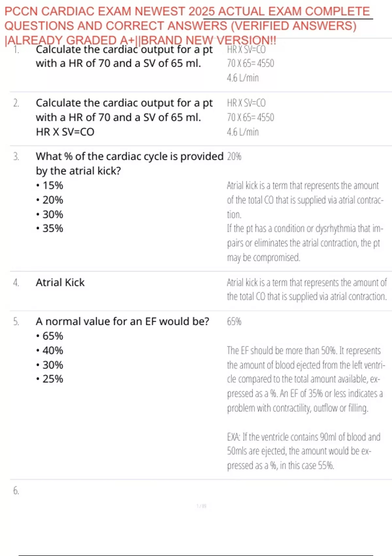Click the 70 X 65= 4550 calculation in question 1

click(x=250, y=63)
